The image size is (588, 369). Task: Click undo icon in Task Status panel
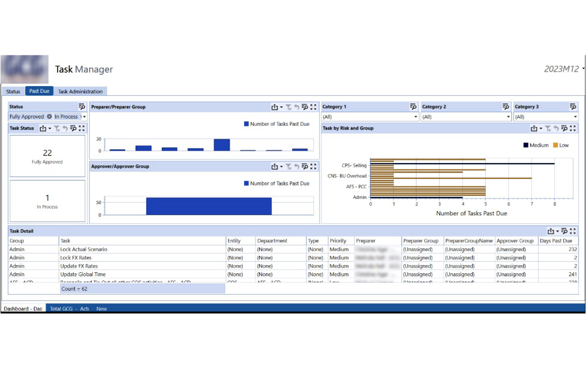65,129
